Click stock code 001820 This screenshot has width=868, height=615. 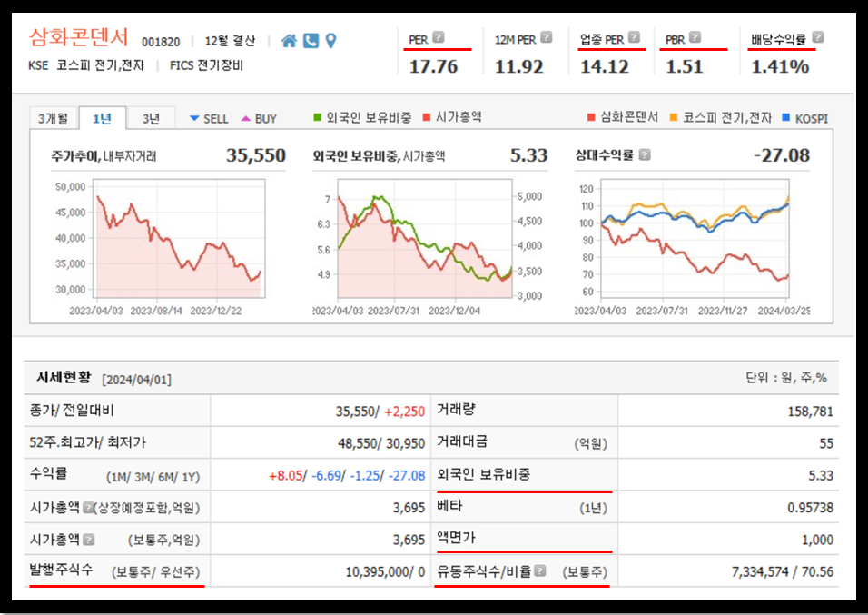[x=161, y=42]
